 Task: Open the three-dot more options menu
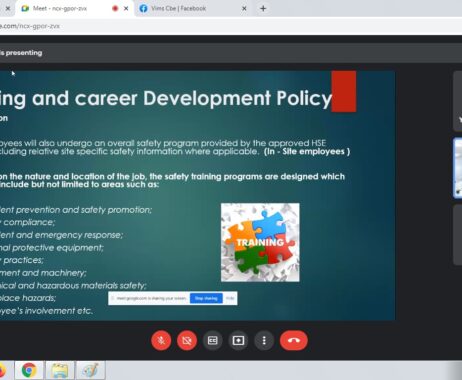point(264,340)
